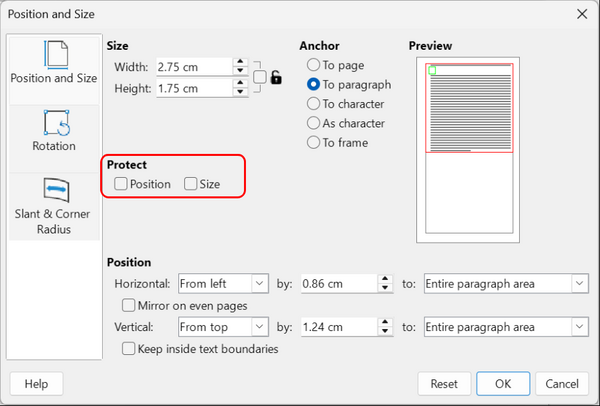600x406 pixels.
Task: Open Slant & Corner Radius tab icon
Action: (56, 190)
